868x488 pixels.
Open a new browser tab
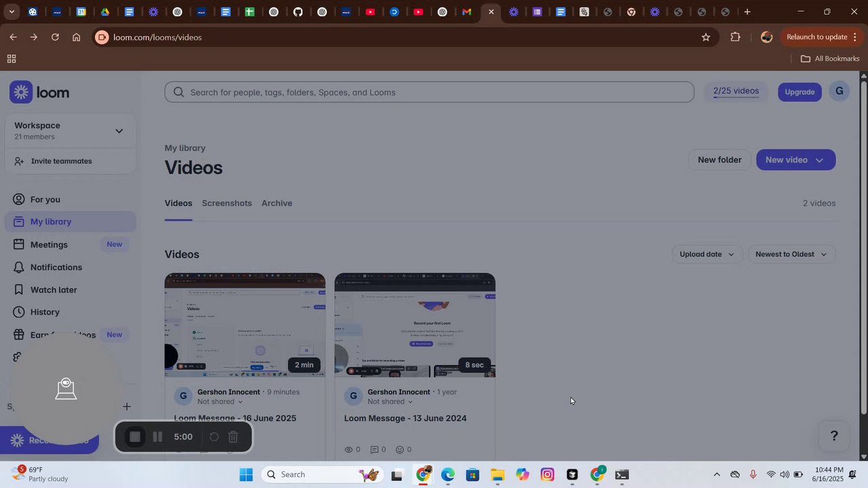[x=747, y=12]
